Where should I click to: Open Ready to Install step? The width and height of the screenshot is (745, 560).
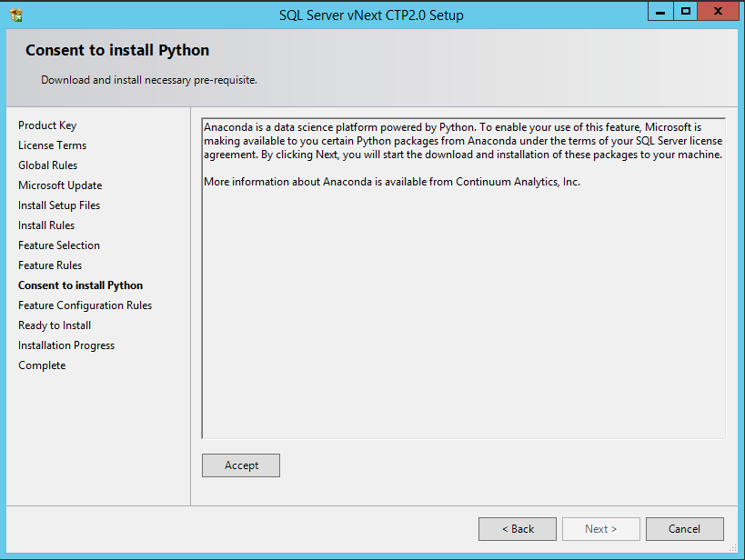click(x=55, y=325)
